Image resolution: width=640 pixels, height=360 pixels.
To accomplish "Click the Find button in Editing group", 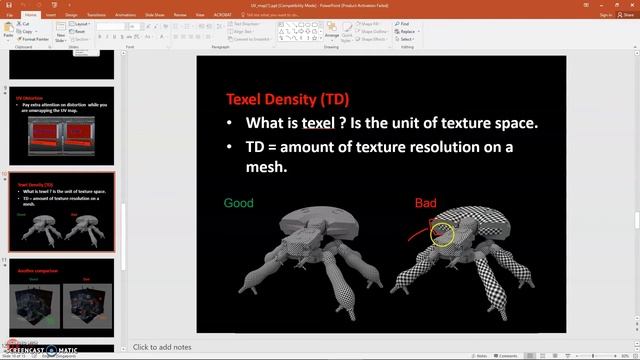I will [x=402, y=24].
